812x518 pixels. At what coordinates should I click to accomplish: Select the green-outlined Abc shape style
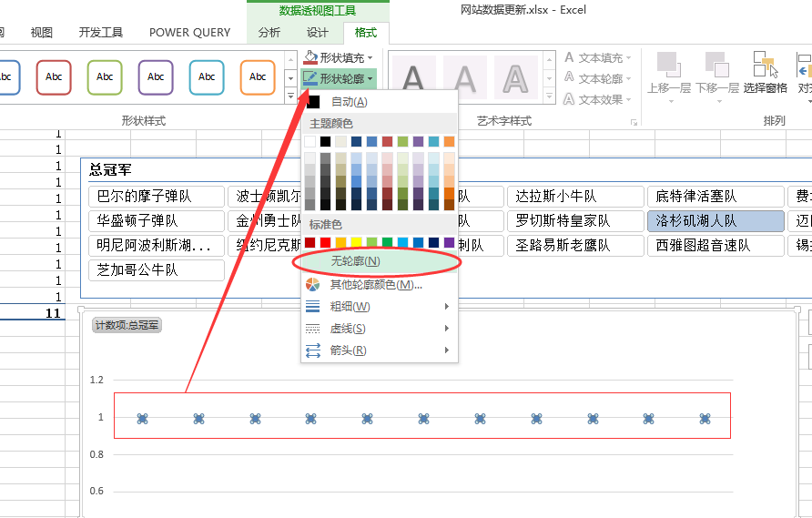coord(105,77)
